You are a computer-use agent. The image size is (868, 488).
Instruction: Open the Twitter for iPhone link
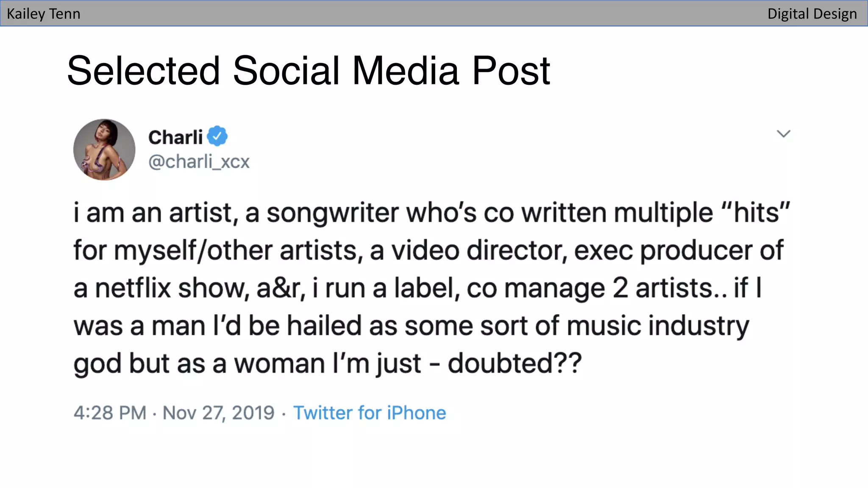click(370, 413)
